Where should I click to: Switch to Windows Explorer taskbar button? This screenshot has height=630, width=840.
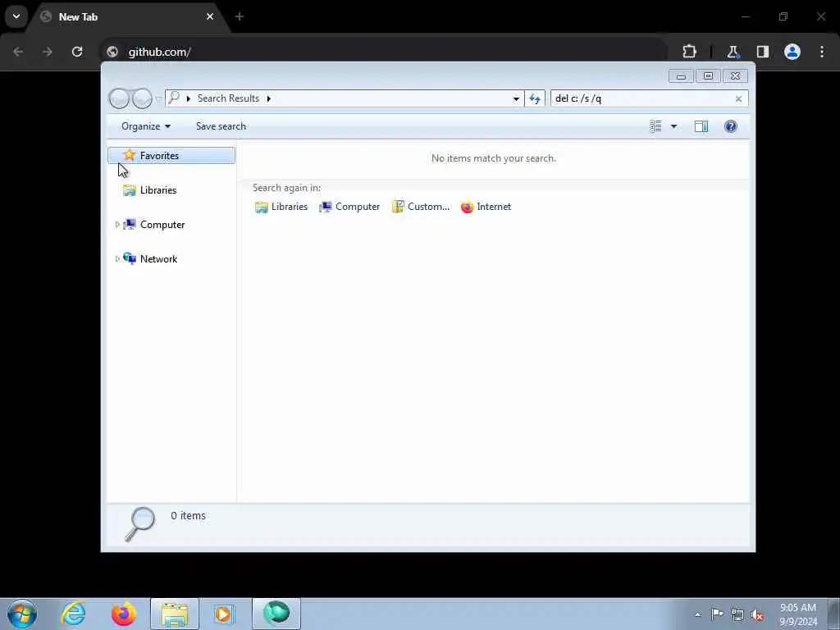click(175, 614)
